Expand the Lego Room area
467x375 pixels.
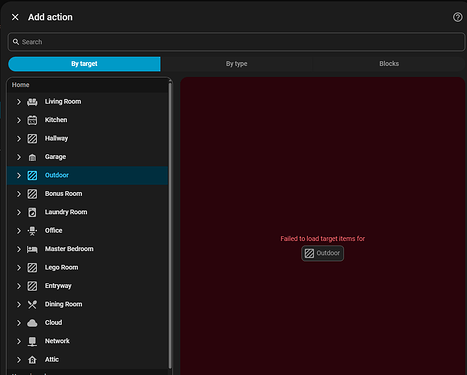pos(19,268)
